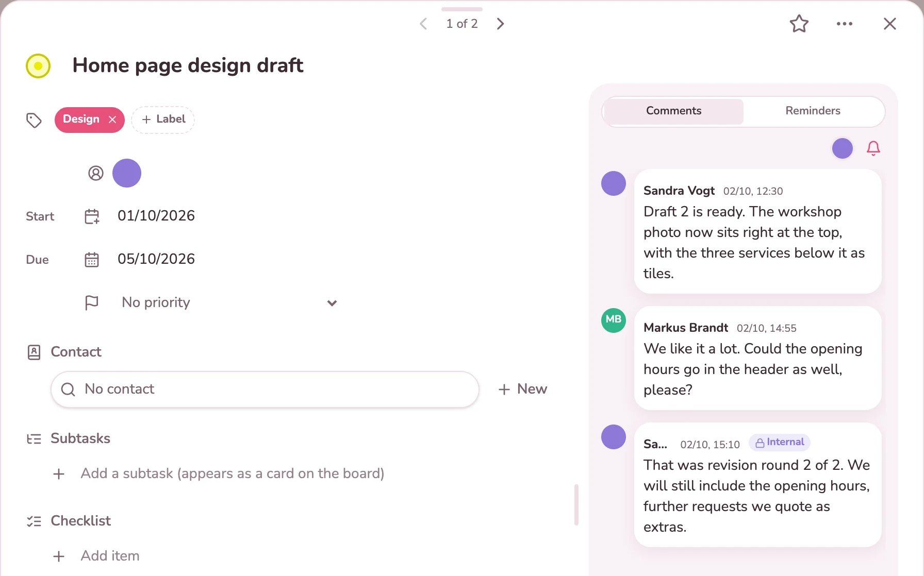Viewport: 924px width, 576px height.
Task: Toggle the notification bell in comments
Action: [x=873, y=148]
